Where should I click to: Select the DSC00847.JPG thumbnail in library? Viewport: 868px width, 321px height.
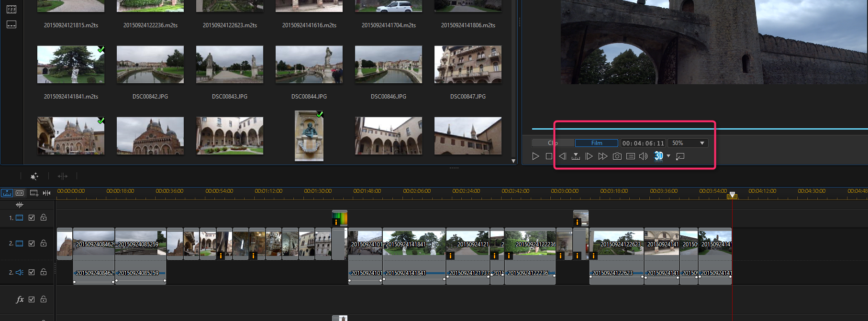[467, 65]
